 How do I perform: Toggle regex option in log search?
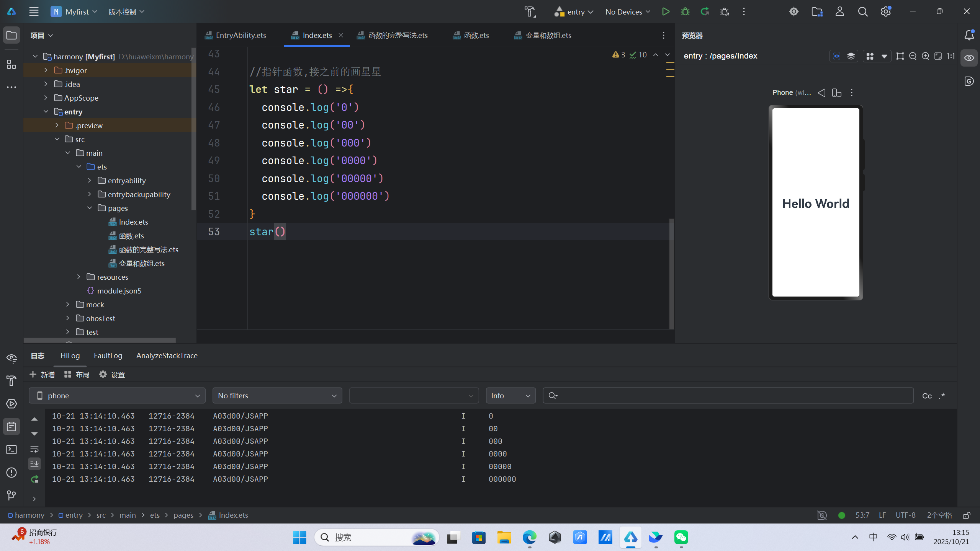(x=942, y=396)
